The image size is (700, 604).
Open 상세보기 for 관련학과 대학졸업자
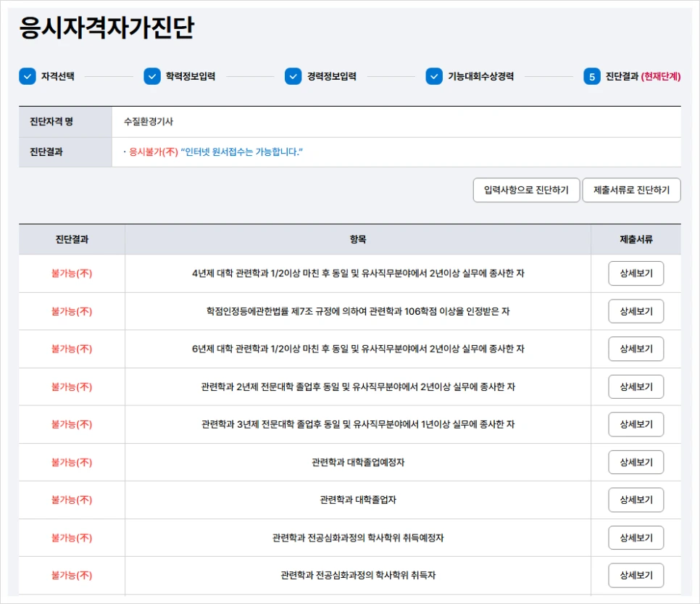pos(636,500)
